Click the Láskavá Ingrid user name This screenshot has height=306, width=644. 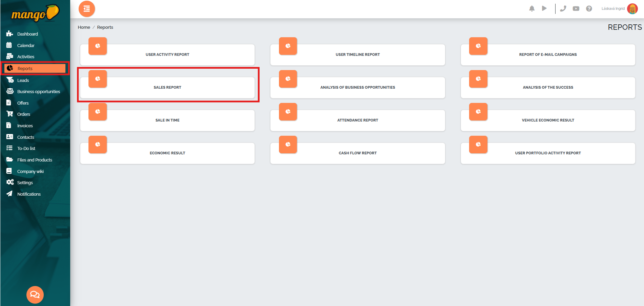(613, 9)
